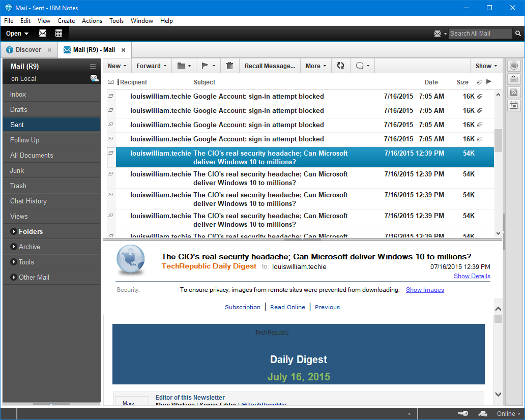Open the Trash folder
Screen dimensions: 525x420
click(51, 186)
